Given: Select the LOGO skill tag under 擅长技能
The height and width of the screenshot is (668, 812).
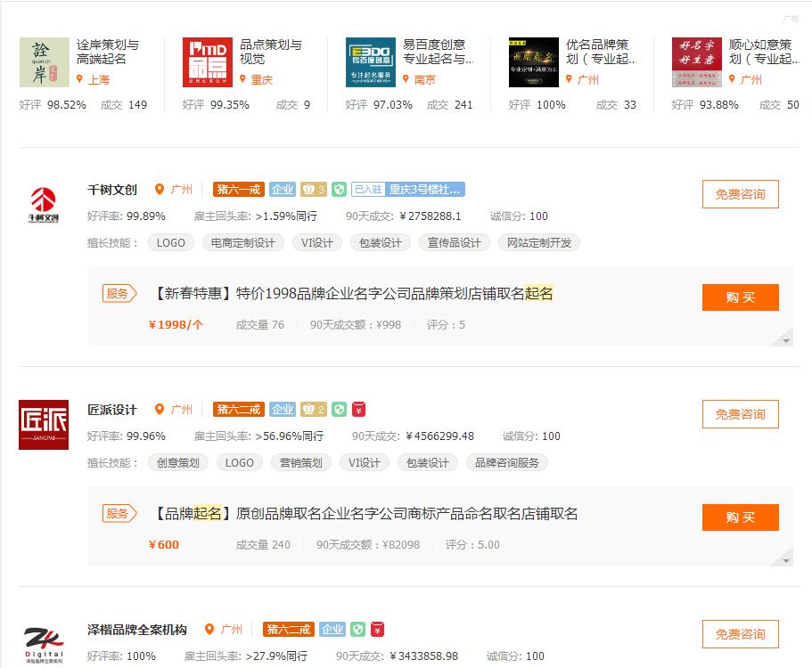Looking at the screenshot, I should tap(170, 241).
